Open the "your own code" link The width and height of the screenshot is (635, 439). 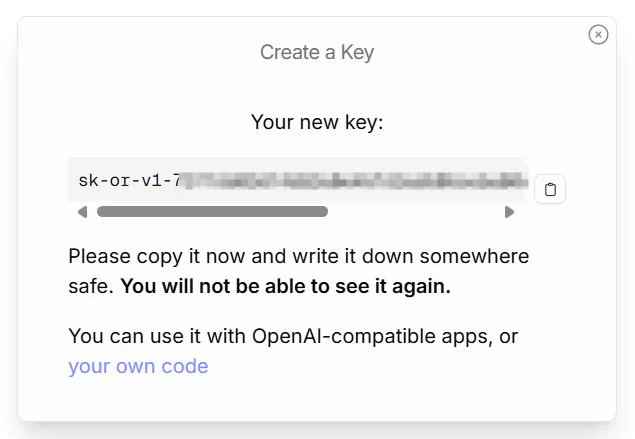click(138, 366)
